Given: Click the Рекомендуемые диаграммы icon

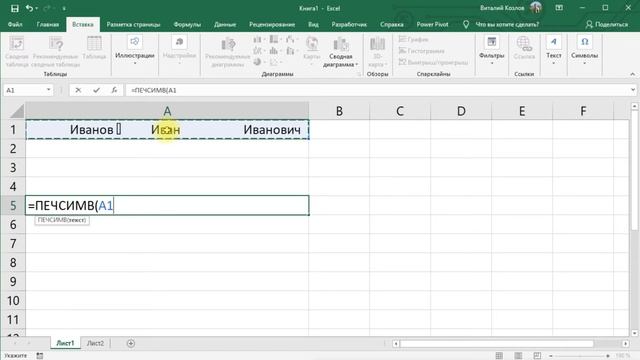Looking at the screenshot, I should [228, 52].
